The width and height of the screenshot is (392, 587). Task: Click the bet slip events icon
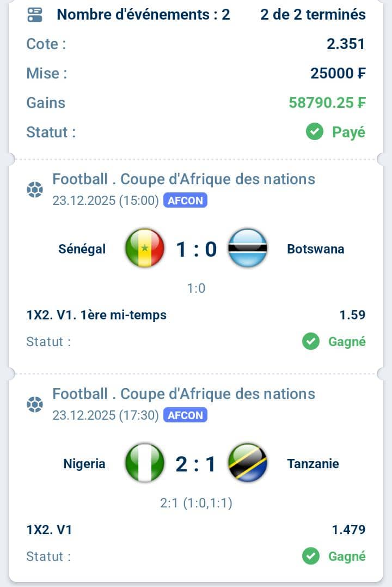tap(35, 15)
